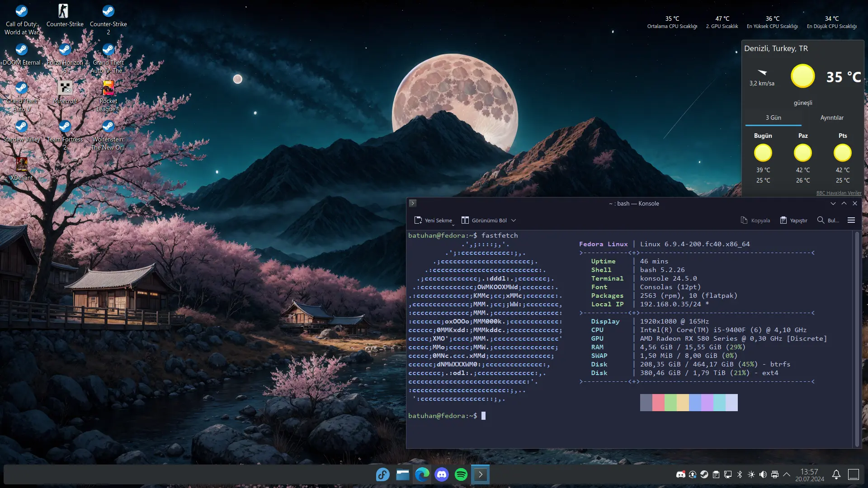The height and width of the screenshot is (488, 868).
Task: Launch the Counter-Strike desktop icon
Action: coord(65,16)
